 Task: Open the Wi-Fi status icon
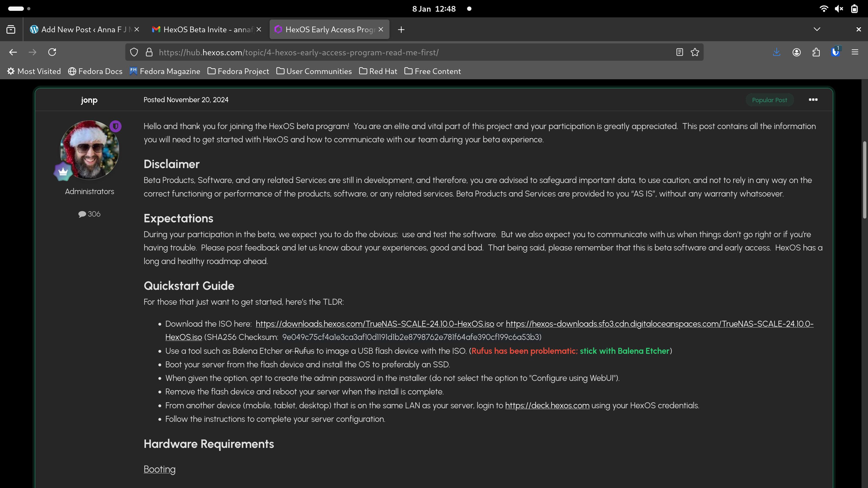(824, 9)
